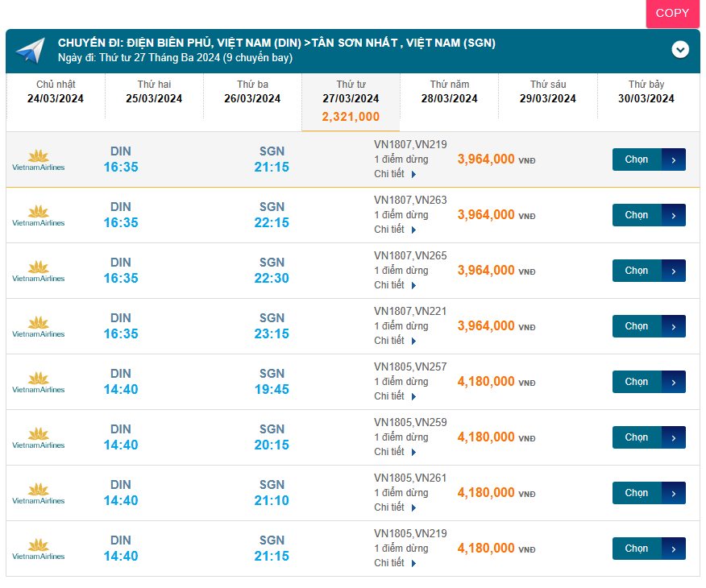
Task: Click Vietnam Airlines logo on VN1805,VN257 row
Action: coord(39,382)
